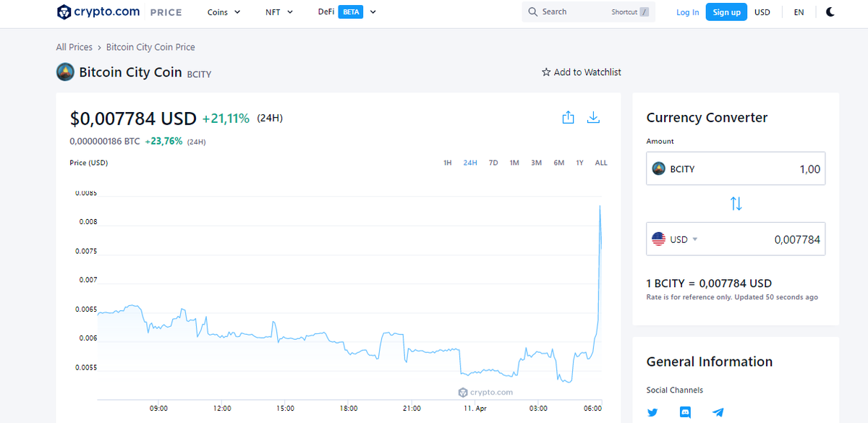
Task: Click the +21,11% change value
Action: click(226, 118)
